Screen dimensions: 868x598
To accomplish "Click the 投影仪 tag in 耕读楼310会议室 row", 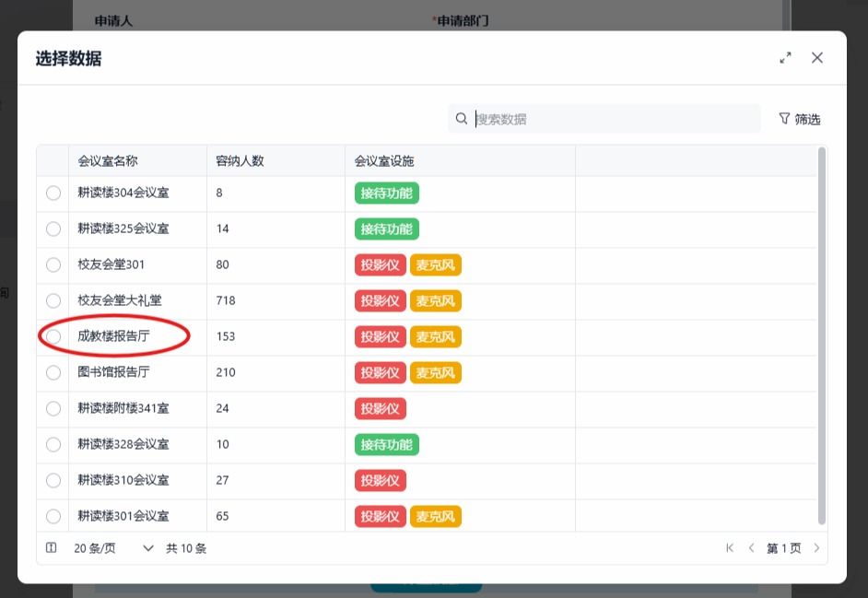I will 381,481.
